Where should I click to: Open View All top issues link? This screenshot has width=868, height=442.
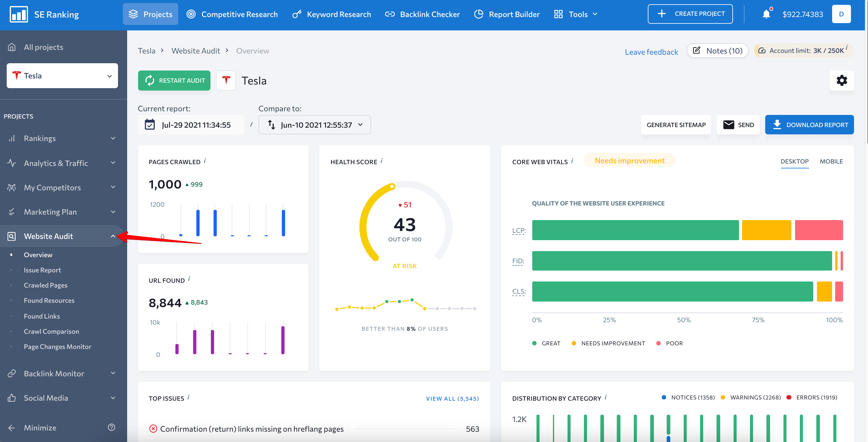(452, 399)
